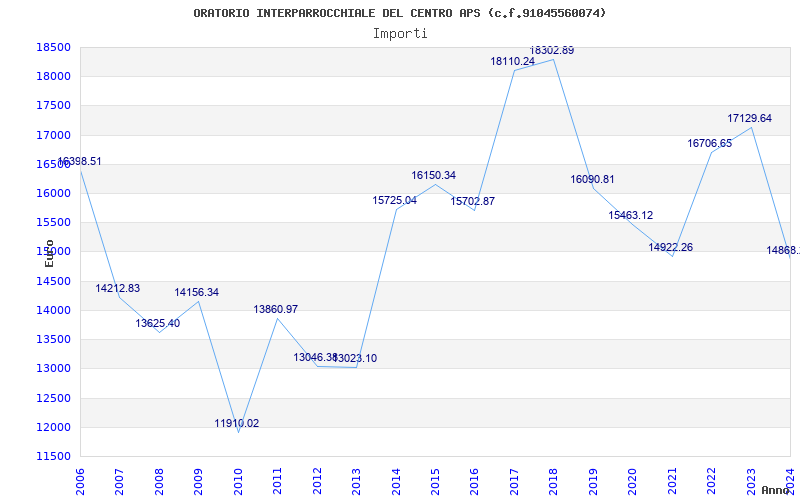
Task: Select the 16090.81 data label for 2019
Action: (x=592, y=180)
